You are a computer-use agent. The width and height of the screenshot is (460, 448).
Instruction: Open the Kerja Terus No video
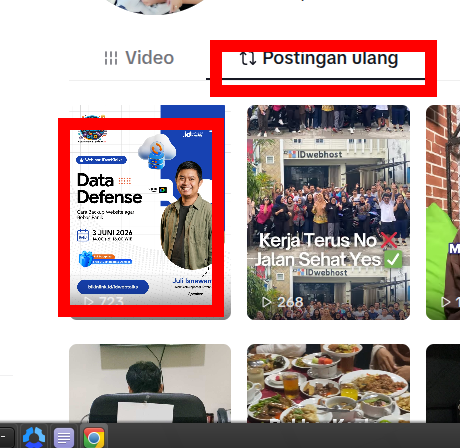coord(328,212)
